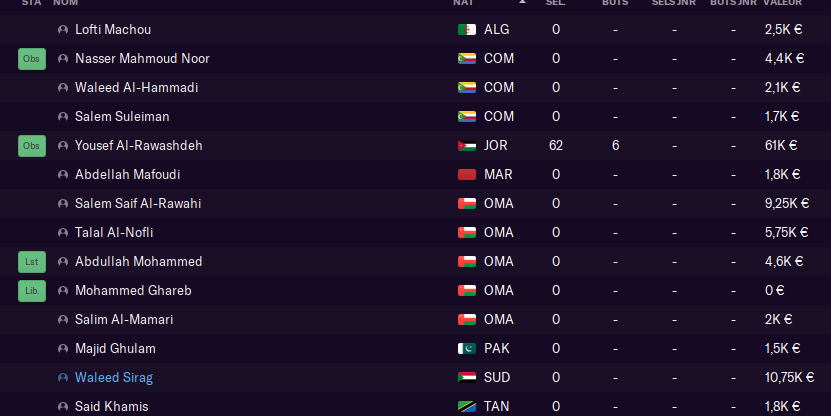Click the Pakistan flag beside Majid Ghulam
The width and height of the screenshot is (831, 416).
(467, 349)
